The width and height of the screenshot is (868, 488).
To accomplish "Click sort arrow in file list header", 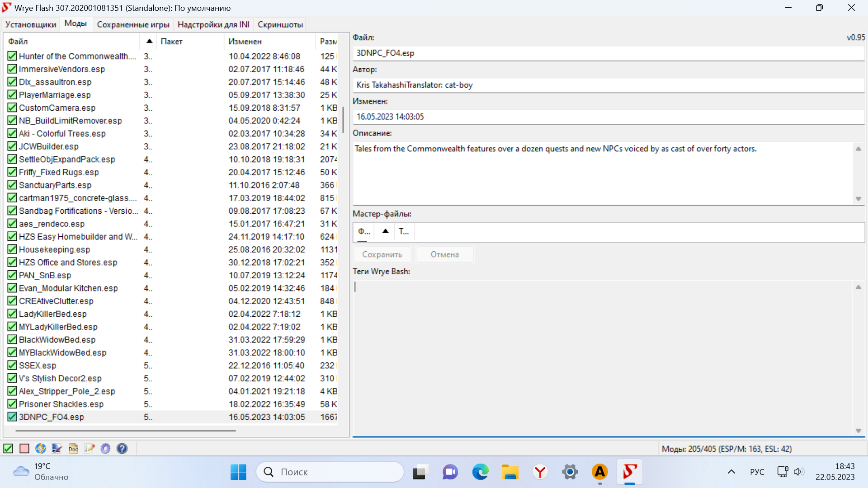I will [149, 42].
